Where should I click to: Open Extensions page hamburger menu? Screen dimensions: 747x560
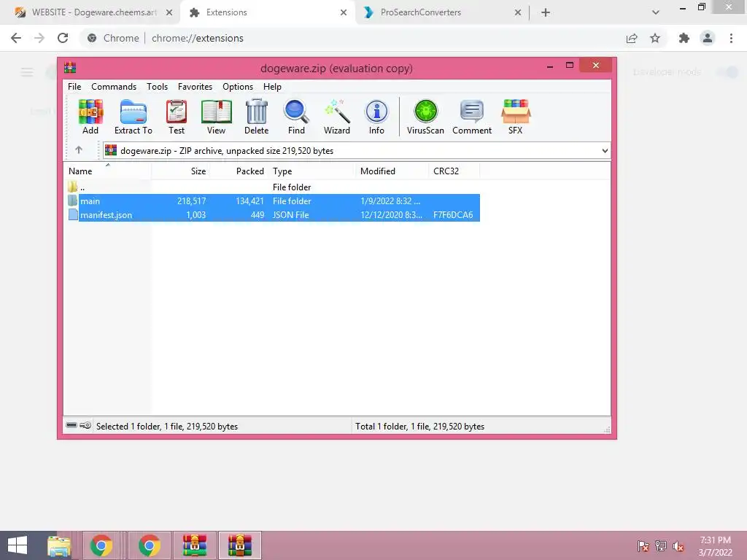[27, 72]
